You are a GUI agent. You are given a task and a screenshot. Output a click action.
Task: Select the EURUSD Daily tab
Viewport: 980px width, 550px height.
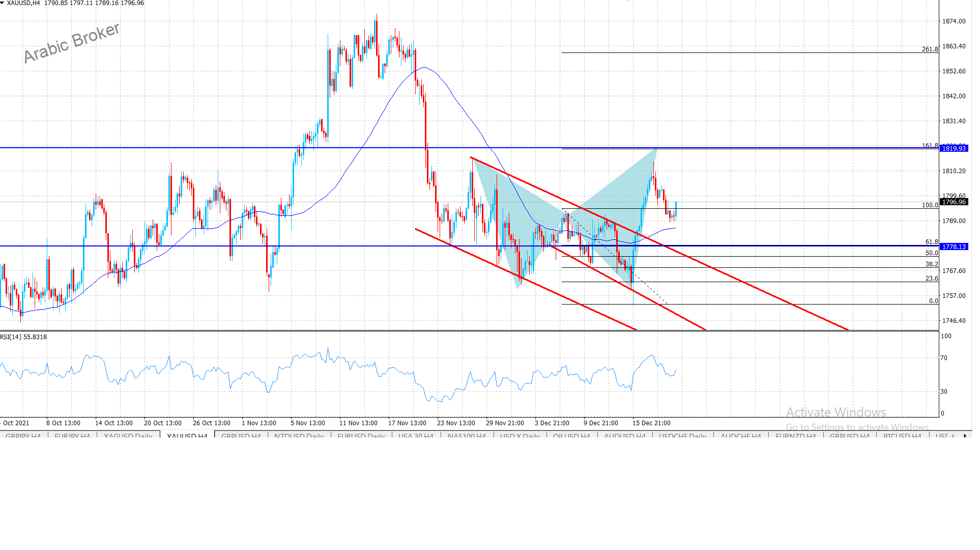pos(361,436)
